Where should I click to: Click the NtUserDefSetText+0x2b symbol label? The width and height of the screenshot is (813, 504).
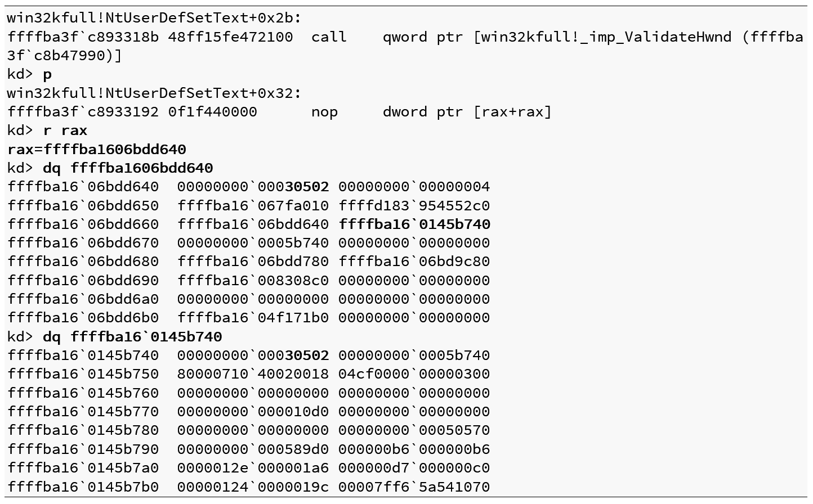154,18
